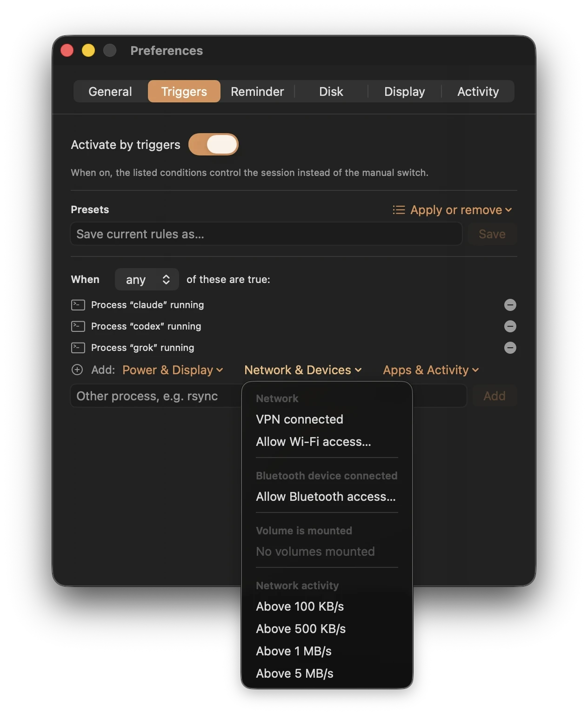
Task: Collapse the Network & Devices menu
Action: click(x=303, y=370)
